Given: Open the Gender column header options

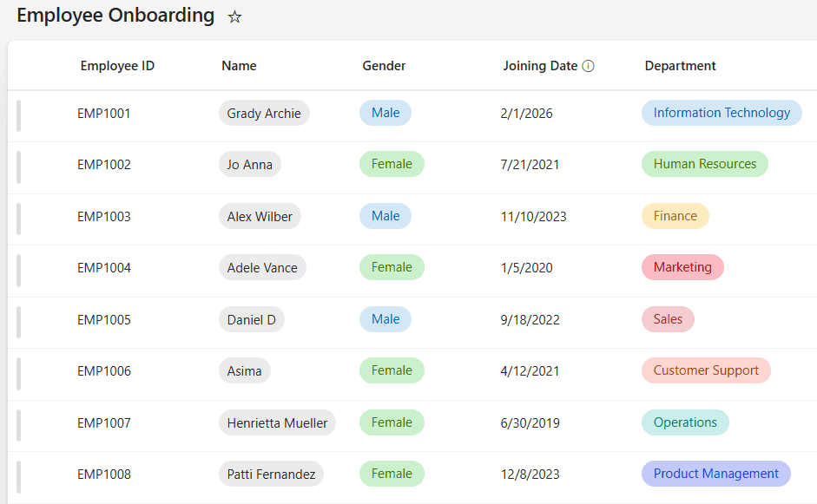Looking at the screenshot, I should click(x=384, y=66).
